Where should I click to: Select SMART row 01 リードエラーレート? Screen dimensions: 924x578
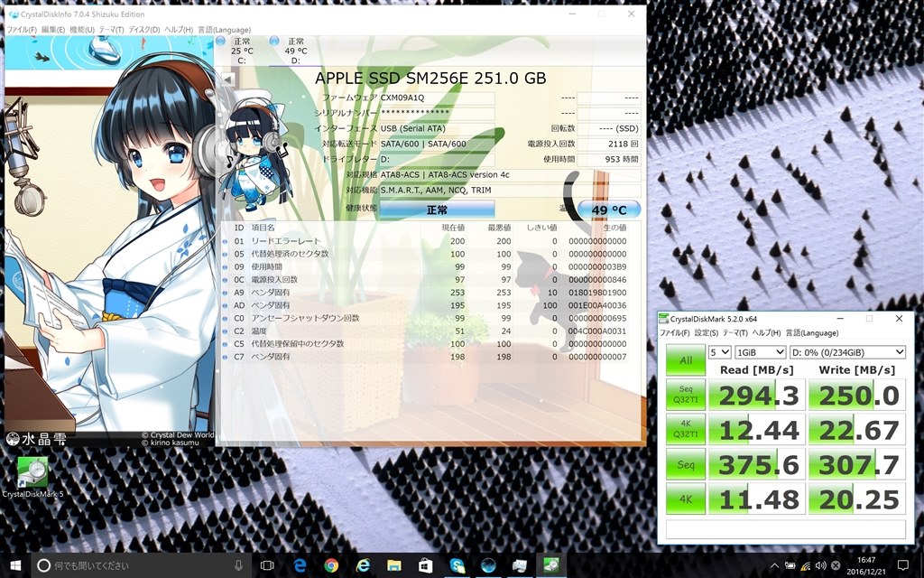pyautogui.click(x=424, y=240)
